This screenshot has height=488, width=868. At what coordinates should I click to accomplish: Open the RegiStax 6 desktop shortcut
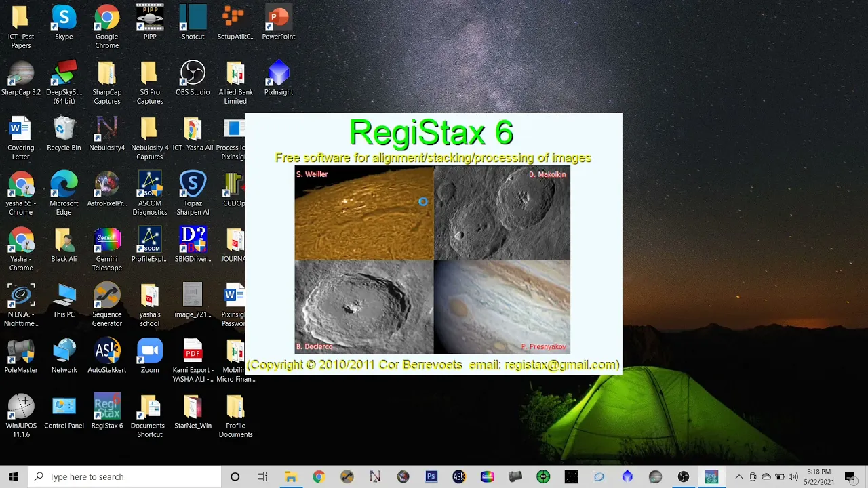pyautogui.click(x=106, y=411)
